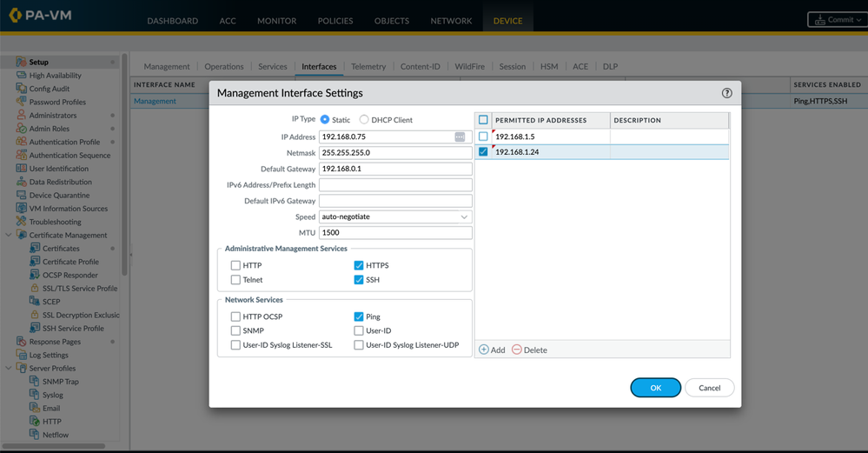This screenshot has width=868, height=453.
Task: Click the Cancel button
Action: click(x=709, y=388)
